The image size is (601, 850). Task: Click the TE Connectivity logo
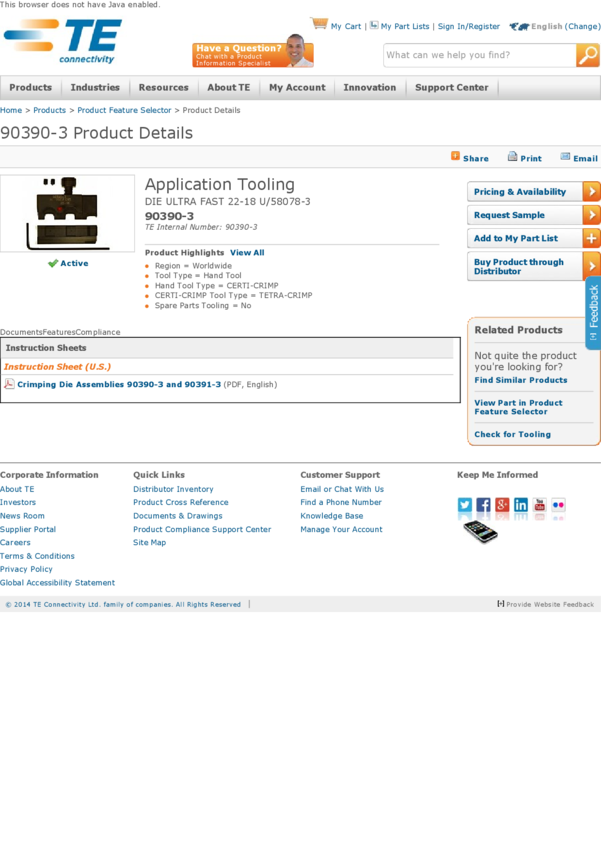pyautogui.click(x=63, y=42)
